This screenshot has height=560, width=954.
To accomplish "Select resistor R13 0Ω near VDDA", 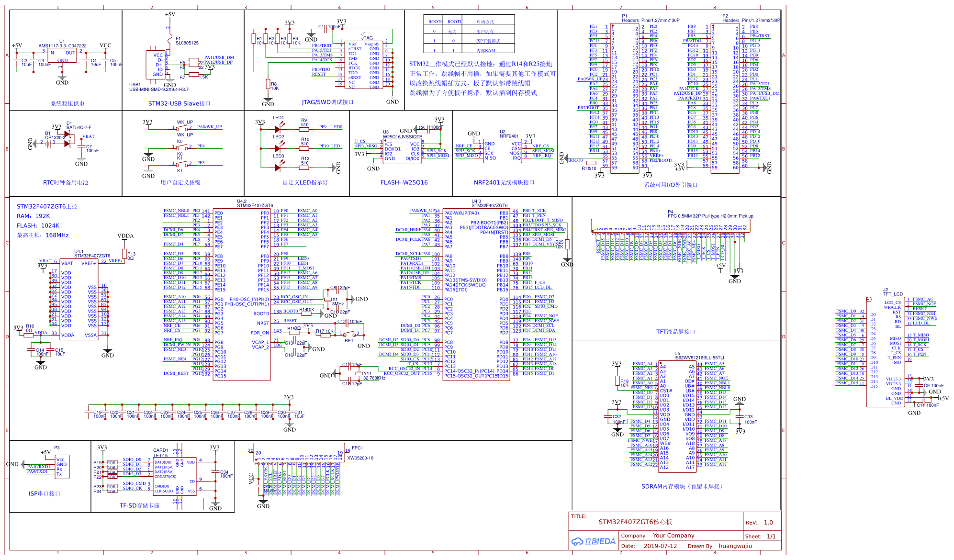I will click(124, 254).
